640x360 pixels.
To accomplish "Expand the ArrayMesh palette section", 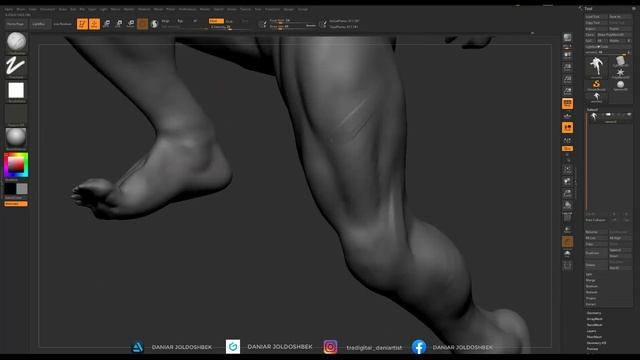I will tap(595, 319).
